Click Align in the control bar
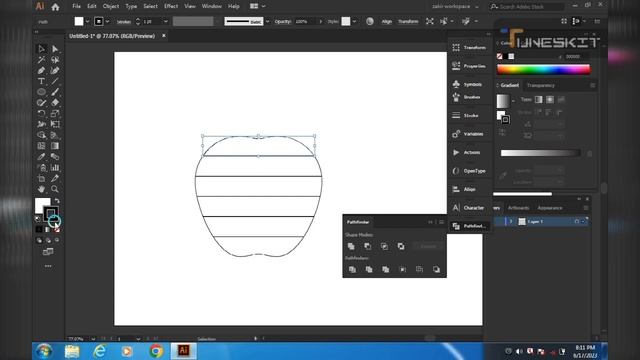Screen dimensions: 640x360 pos(387,21)
